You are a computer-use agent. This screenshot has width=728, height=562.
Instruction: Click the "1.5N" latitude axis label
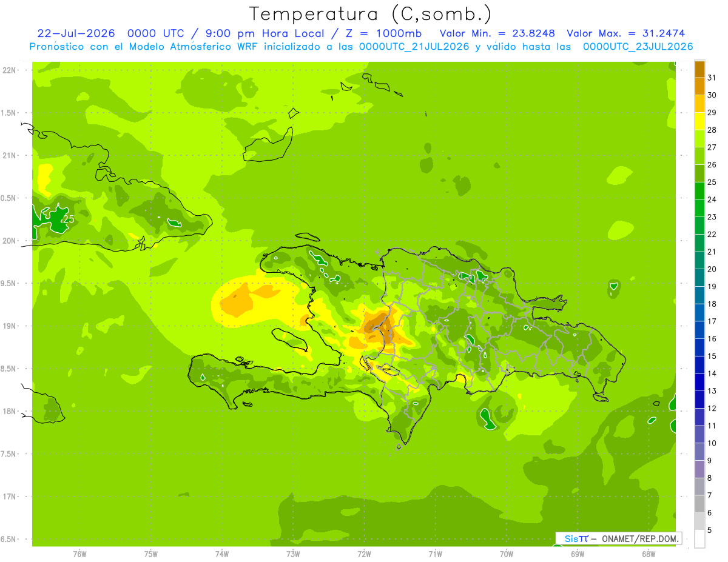(x=10, y=113)
